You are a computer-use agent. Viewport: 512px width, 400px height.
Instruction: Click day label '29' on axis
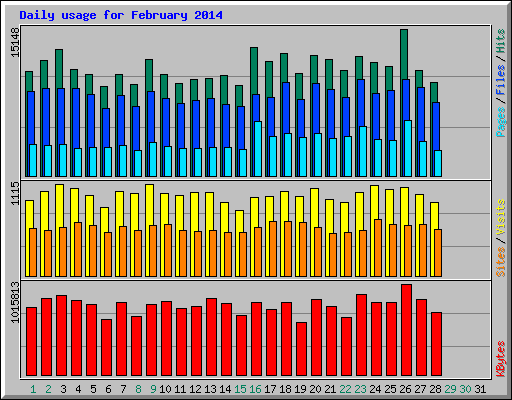[450, 389]
